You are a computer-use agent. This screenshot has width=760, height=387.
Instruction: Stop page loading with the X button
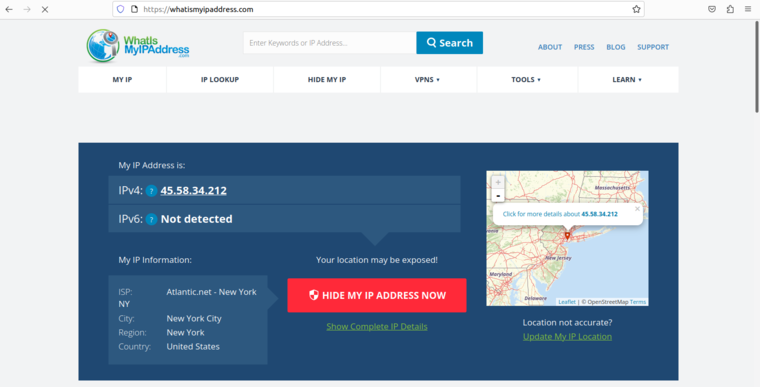tap(45, 9)
